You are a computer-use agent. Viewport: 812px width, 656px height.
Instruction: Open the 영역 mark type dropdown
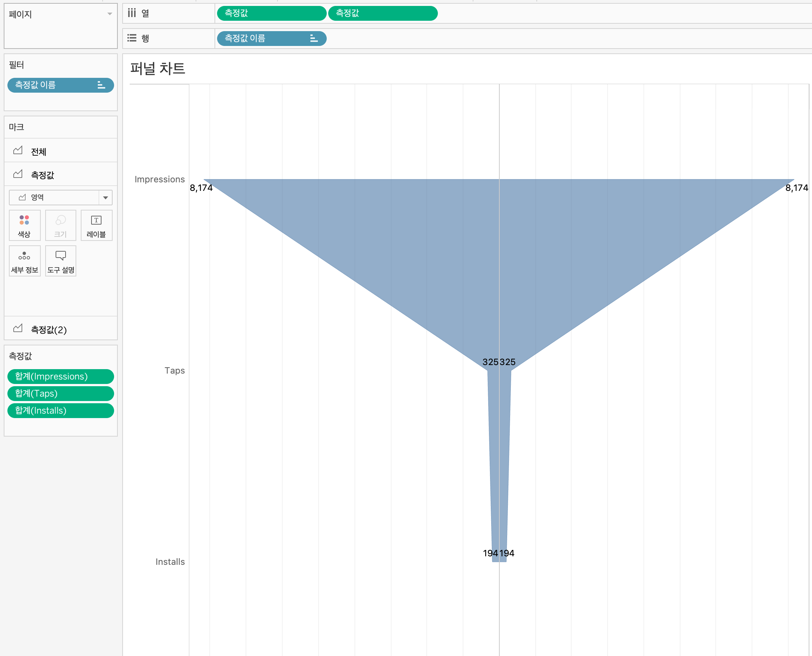pos(105,198)
